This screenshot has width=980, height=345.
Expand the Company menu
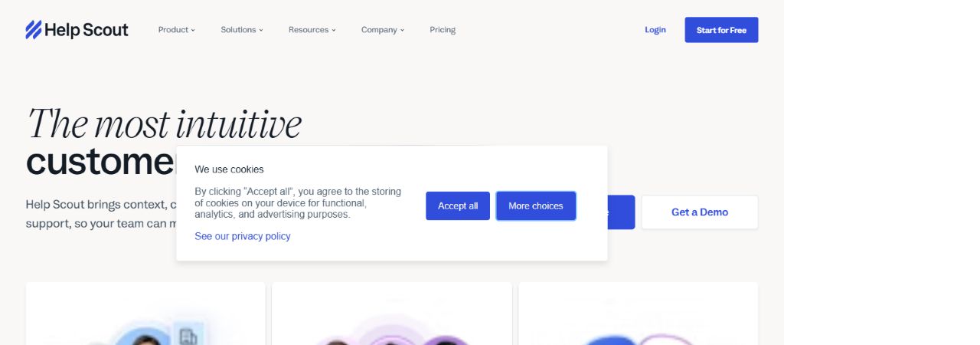pos(382,30)
